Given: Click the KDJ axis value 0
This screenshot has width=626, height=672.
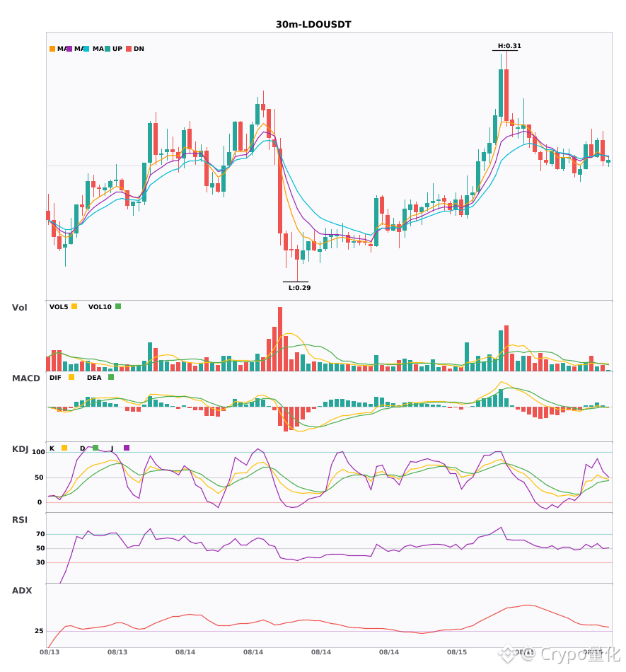Looking at the screenshot, I should (x=40, y=502).
